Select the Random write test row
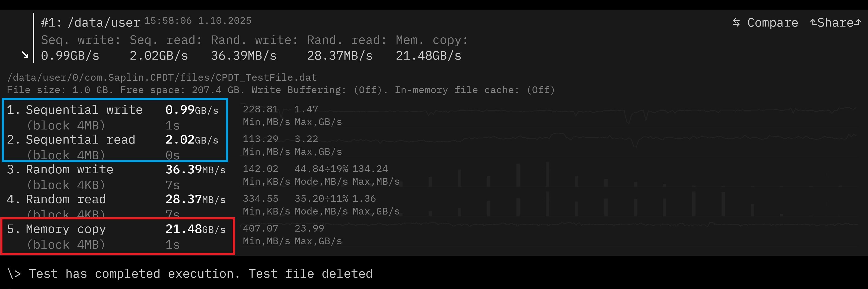This screenshot has width=868, height=289. click(114, 177)
